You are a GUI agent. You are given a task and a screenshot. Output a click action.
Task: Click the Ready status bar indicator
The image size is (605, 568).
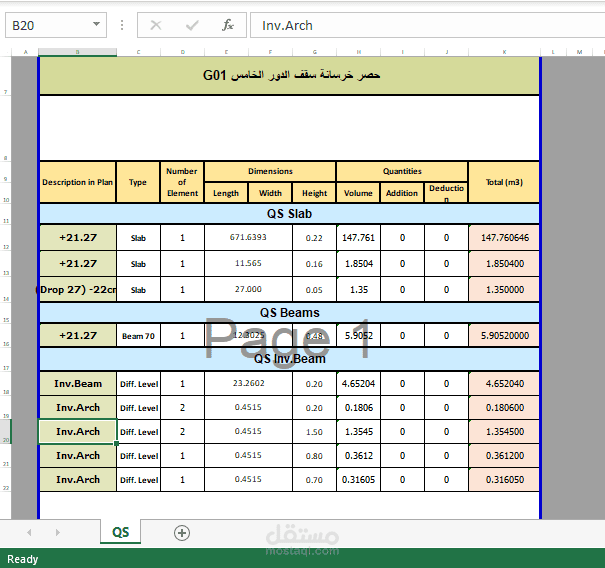point(22,559)
